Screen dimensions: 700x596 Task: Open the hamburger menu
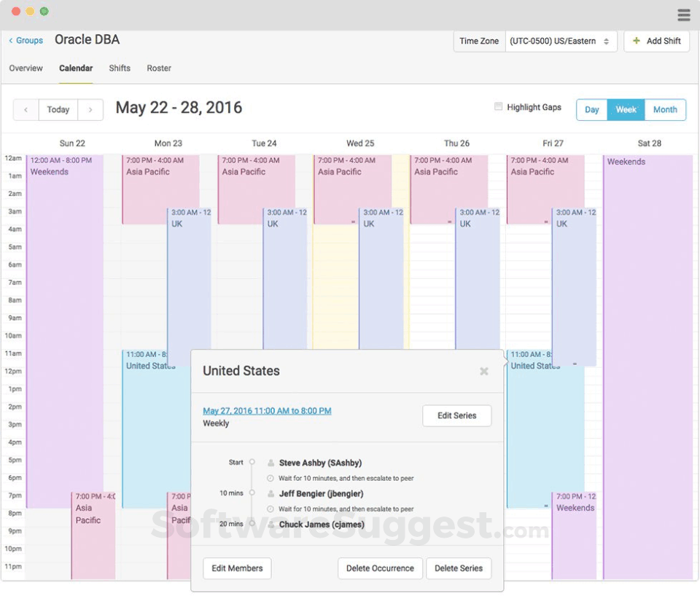point(684,15)
